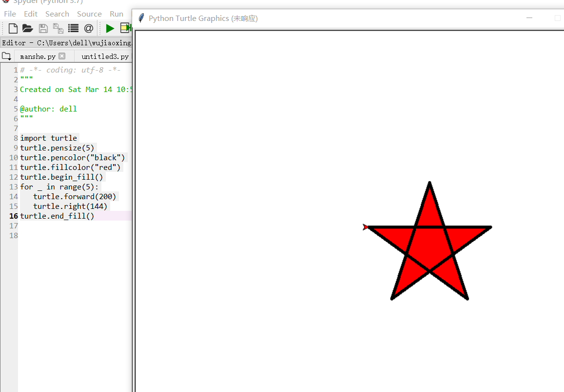Click line 8 'import turtle'

click(x=49, y=138)
